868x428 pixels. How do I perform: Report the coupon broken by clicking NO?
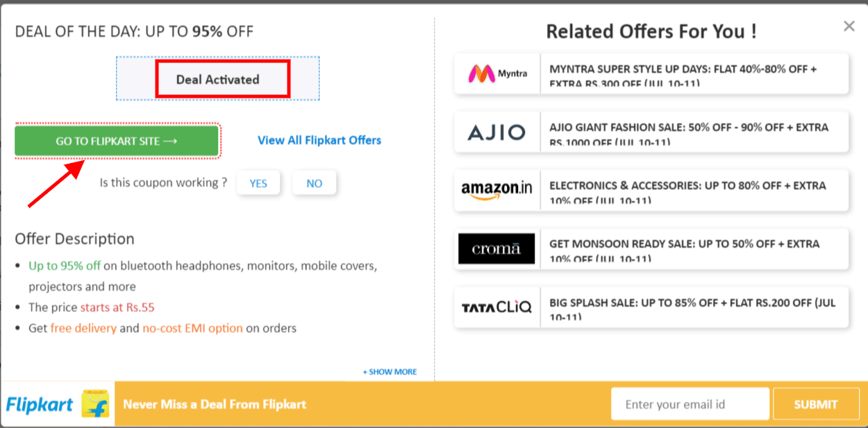(x=314, y=182)
